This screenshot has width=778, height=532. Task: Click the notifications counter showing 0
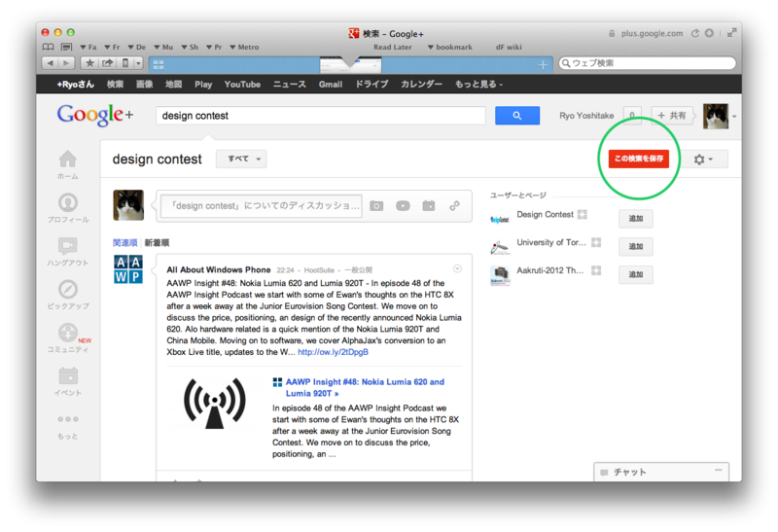coord(632,115)
